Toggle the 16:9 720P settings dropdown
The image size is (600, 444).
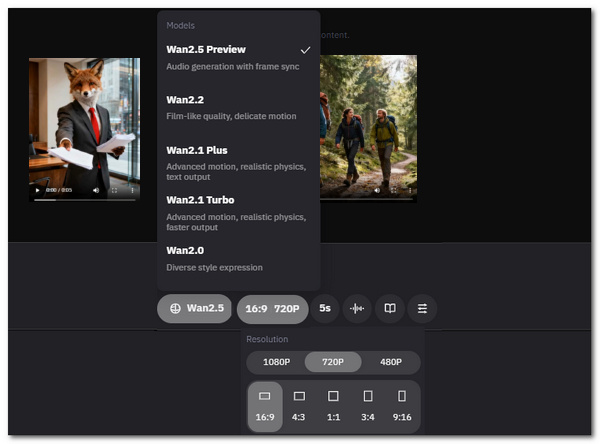tap(272, 309)
